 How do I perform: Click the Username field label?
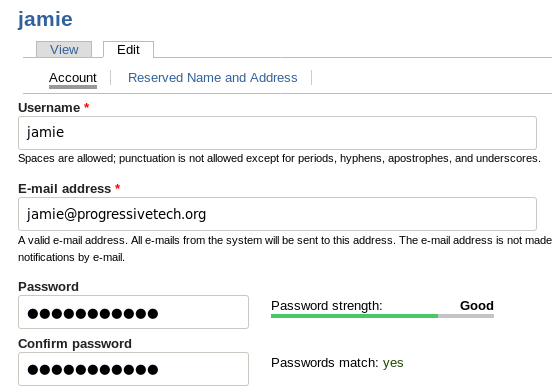click(x=49, y=108)
